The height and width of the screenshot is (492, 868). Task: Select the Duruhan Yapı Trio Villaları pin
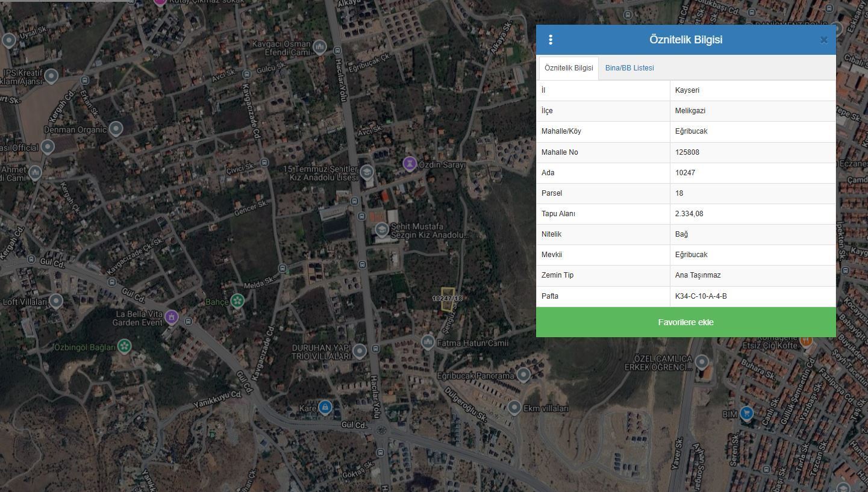(360, 350)
